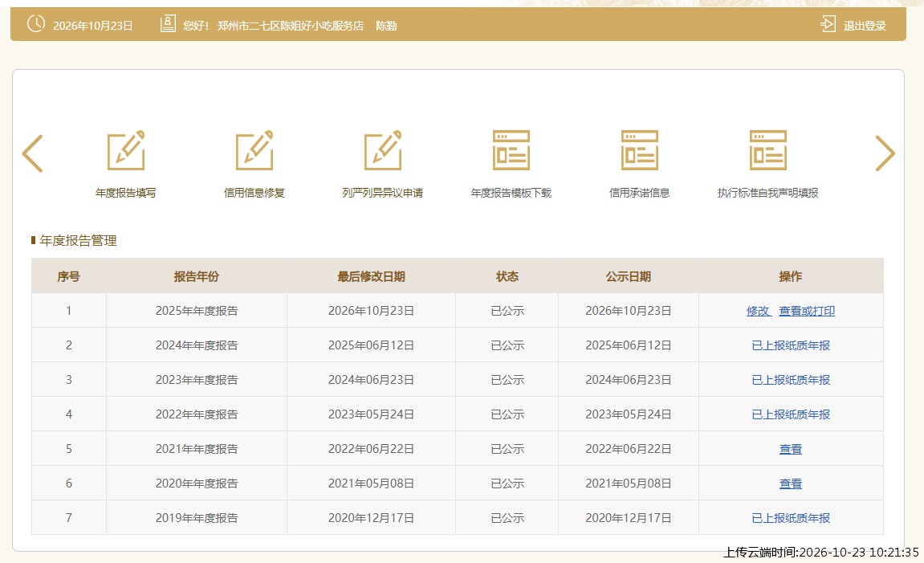Select the 2022年年度报告 cell
Screen dimensions: 924x563
(x=197, y=414)
